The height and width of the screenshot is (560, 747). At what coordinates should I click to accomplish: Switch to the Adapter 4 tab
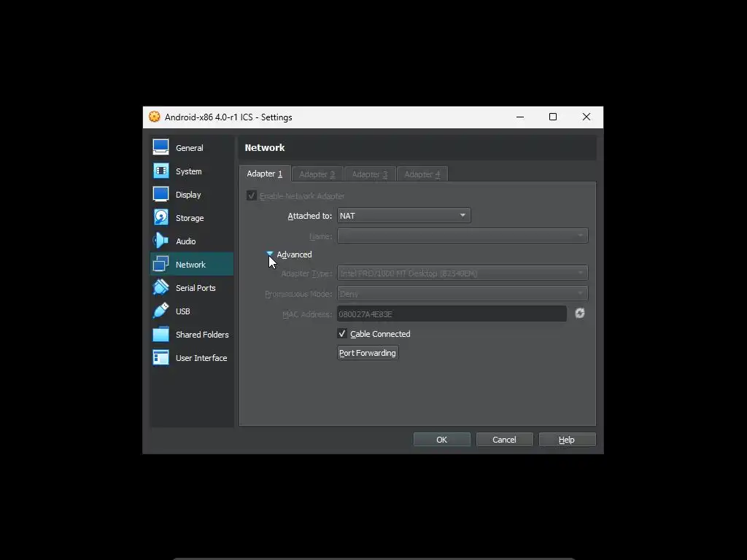point(422,174)
